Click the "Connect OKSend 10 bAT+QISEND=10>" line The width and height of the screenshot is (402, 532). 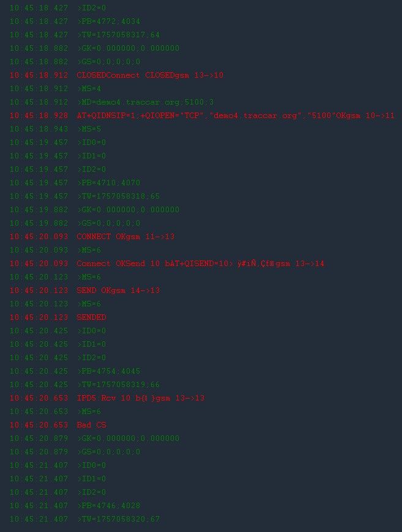200,264
